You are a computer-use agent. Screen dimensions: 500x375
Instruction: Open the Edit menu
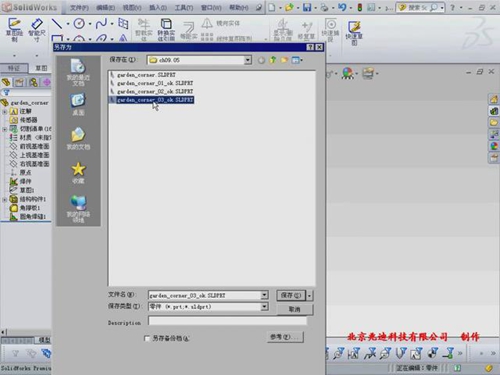(105, 7)
